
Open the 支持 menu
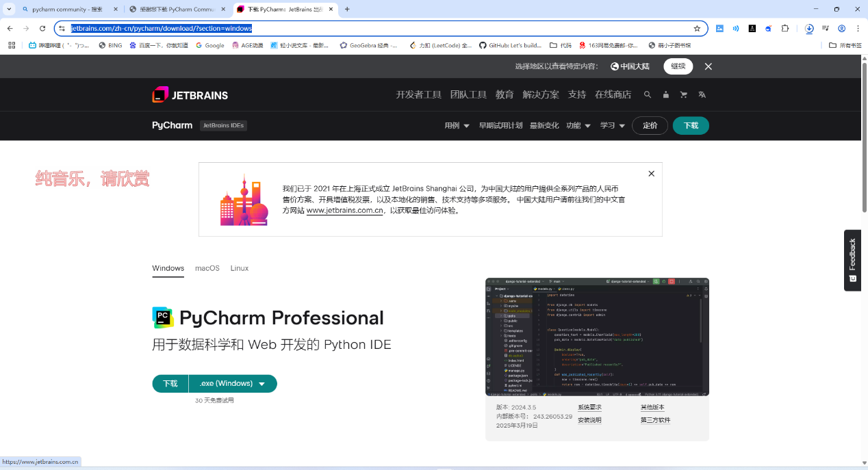[577, 95]
